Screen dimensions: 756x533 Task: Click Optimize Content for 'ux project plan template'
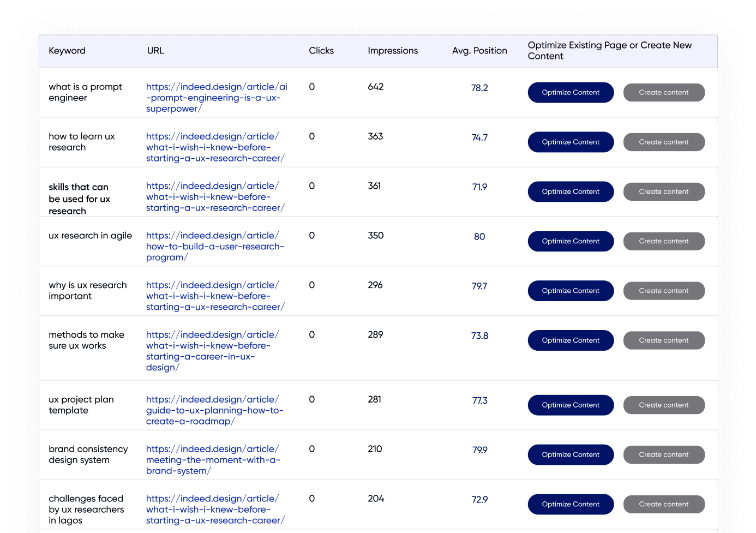[x=571, y=405]
